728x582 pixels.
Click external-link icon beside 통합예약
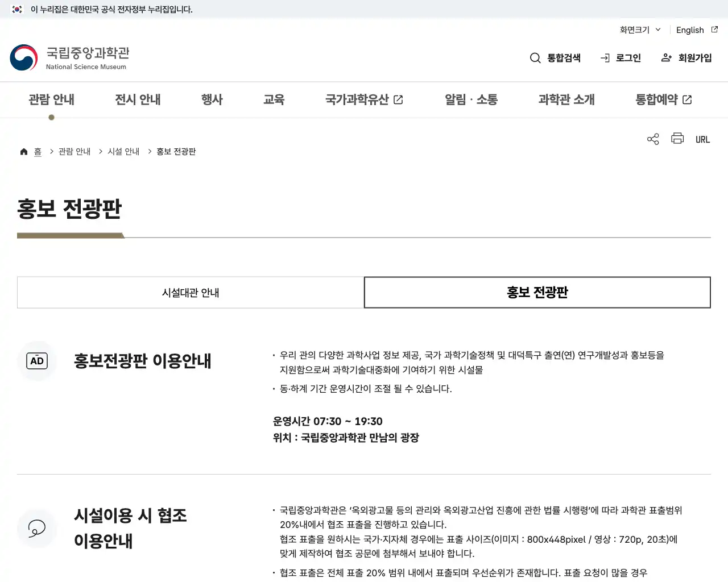[687, 99]
